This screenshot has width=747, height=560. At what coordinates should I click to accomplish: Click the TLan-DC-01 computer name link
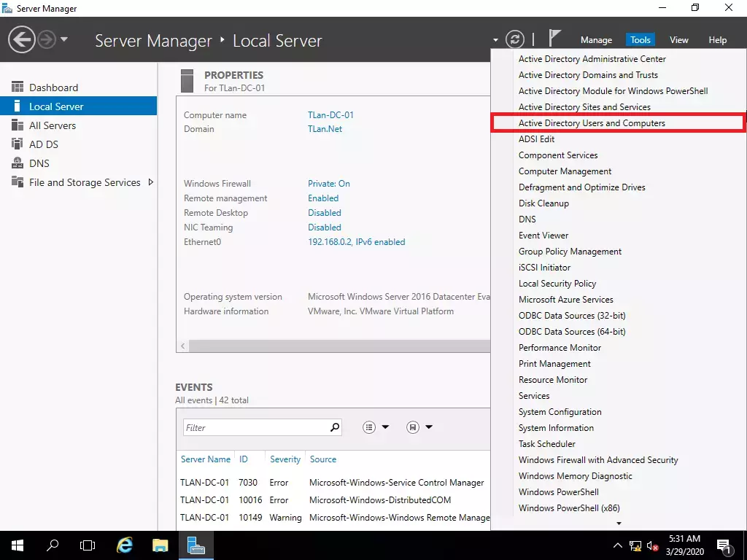click(330, 114)
